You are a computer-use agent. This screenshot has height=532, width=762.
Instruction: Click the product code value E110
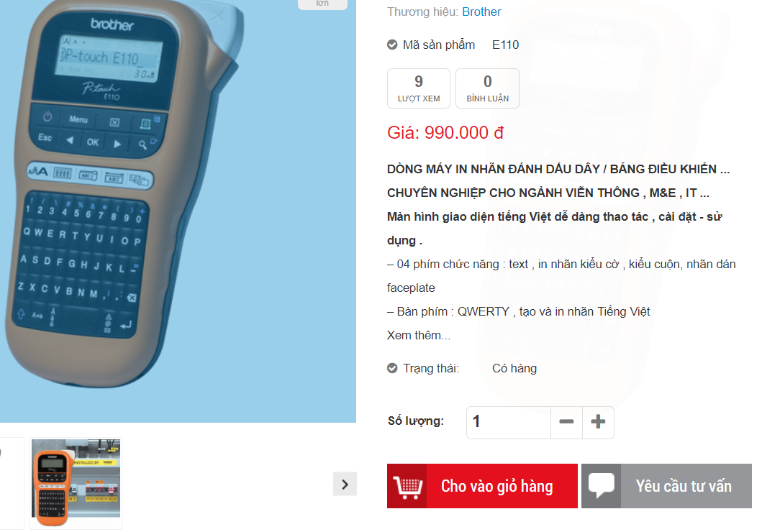pos(505,45)
